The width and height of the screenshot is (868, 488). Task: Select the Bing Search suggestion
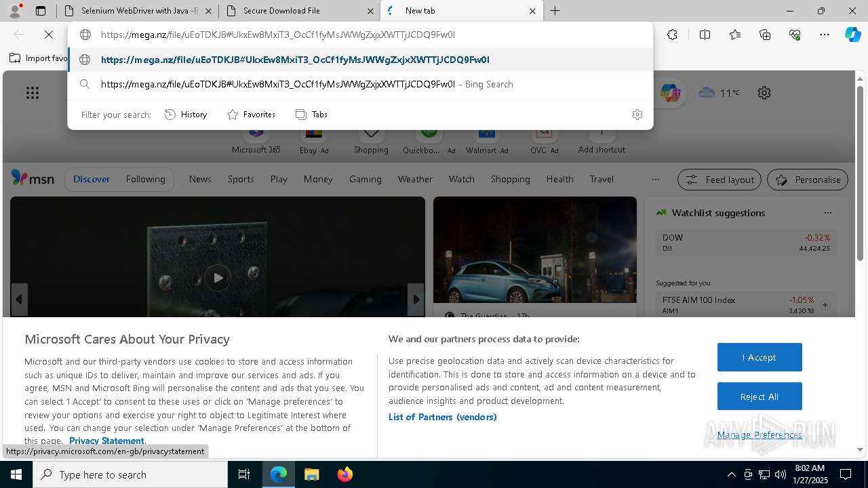pyautogui.click(x=360, y=84)
